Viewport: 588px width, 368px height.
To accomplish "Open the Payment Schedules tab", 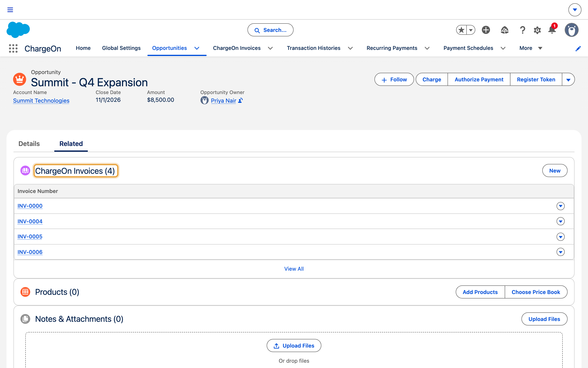I will (468, 48).
